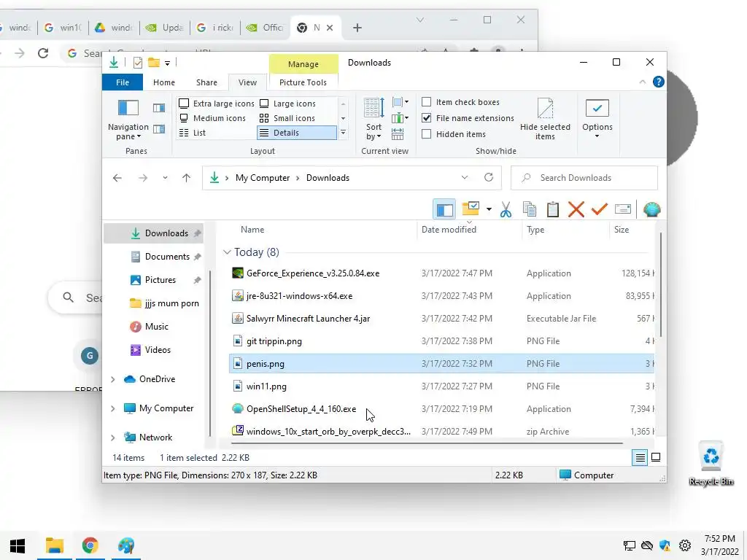
Task: Expand Network tree node
Action: click(112, 437)
